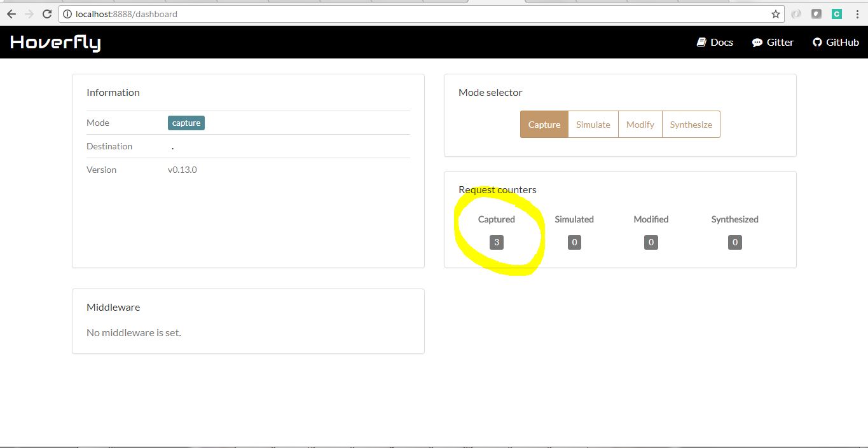The height and width of the screenshot is (448, 868).
Task: Click the browser forward arrow
Action: 29,14
